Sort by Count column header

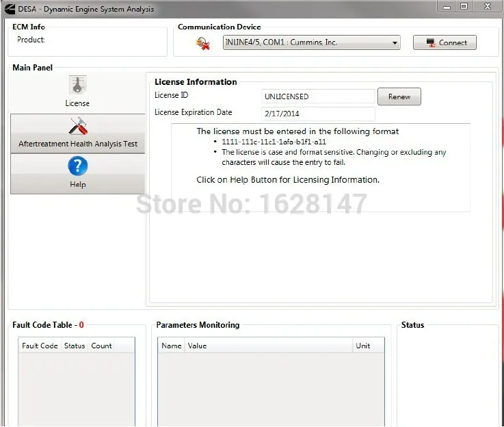[102, 346]
